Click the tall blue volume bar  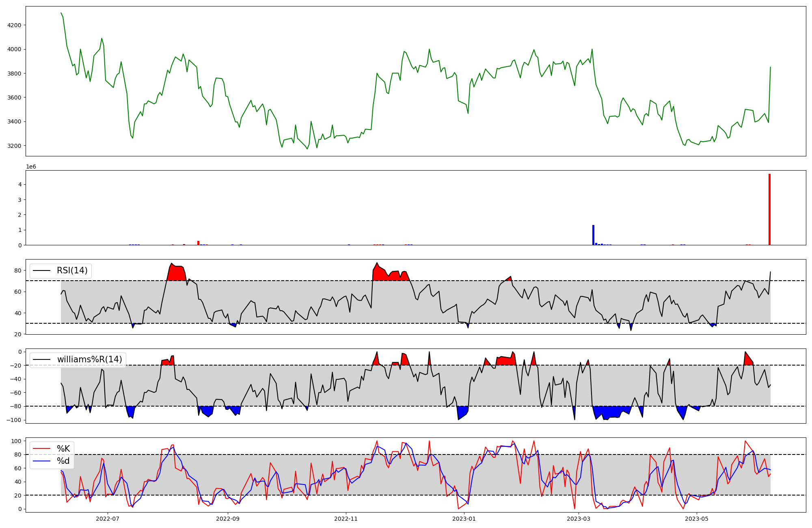[593, 235]
